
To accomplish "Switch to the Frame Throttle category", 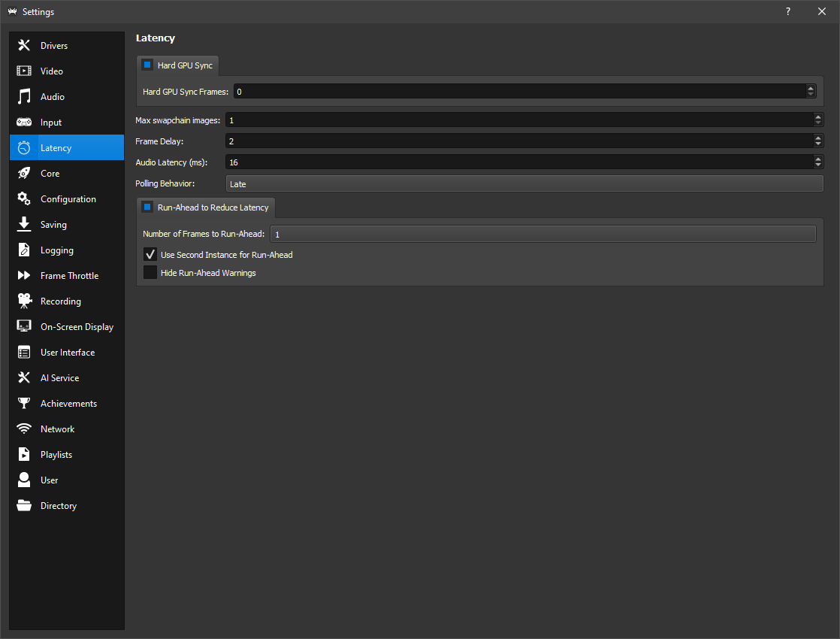I will point(69,276).
